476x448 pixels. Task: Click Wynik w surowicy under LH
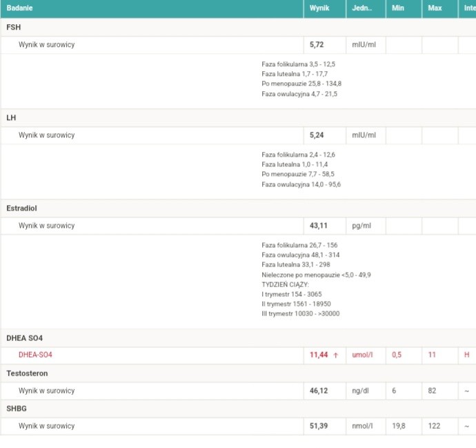[46, 135]
